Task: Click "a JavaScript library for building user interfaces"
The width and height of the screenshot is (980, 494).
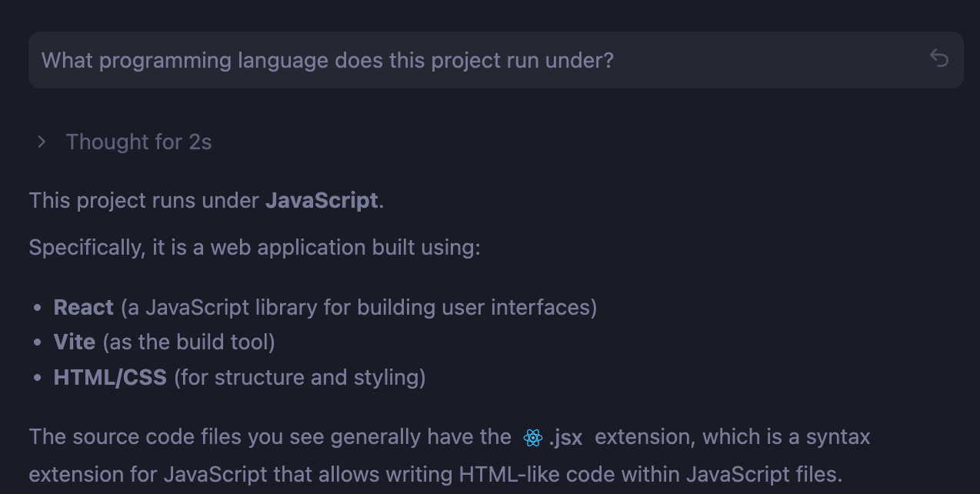Action: (x=358, y=307)
